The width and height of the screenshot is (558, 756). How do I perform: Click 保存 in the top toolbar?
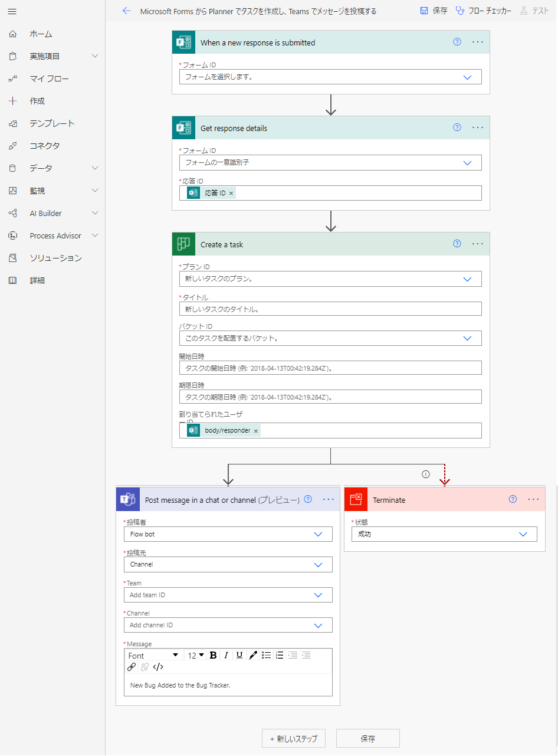coord(434,11)
